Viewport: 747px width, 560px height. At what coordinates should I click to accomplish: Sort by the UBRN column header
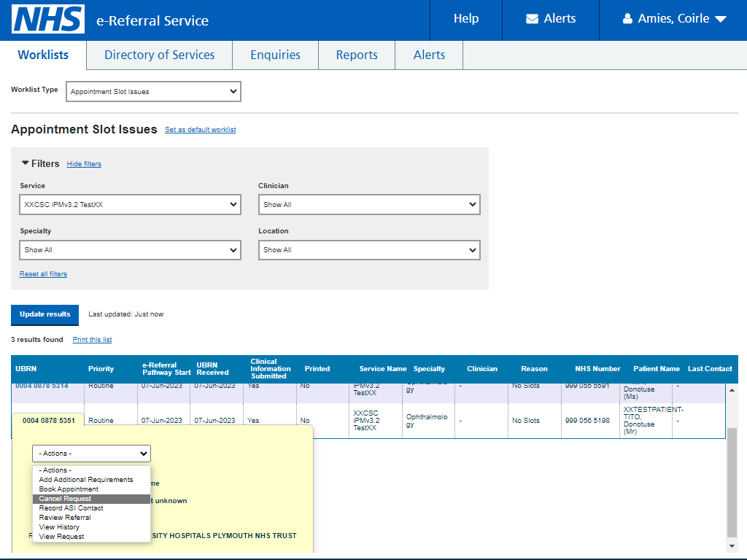(26, 368)
